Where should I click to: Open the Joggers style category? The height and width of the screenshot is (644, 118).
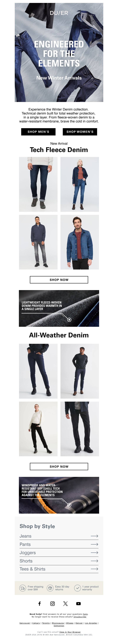click(59, 552)
